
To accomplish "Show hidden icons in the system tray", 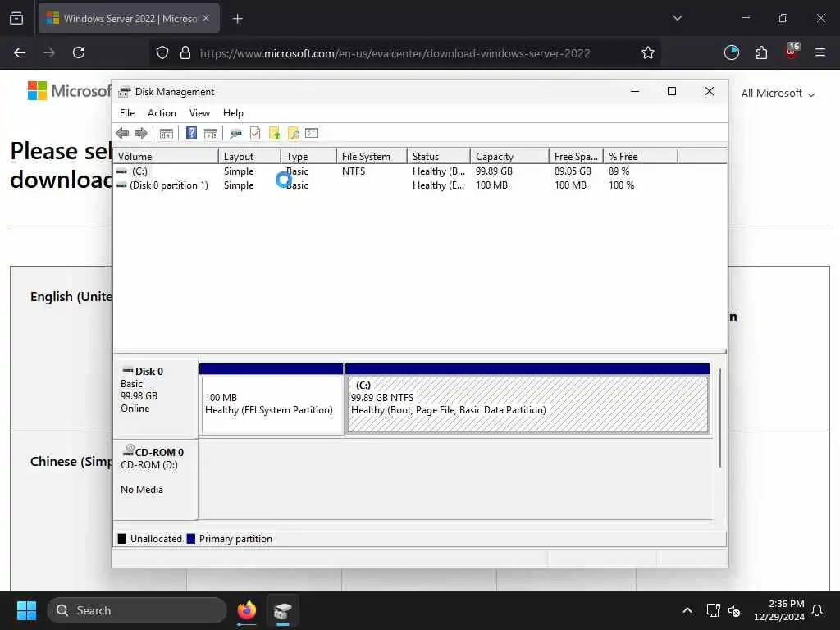I will click(687, 610).
